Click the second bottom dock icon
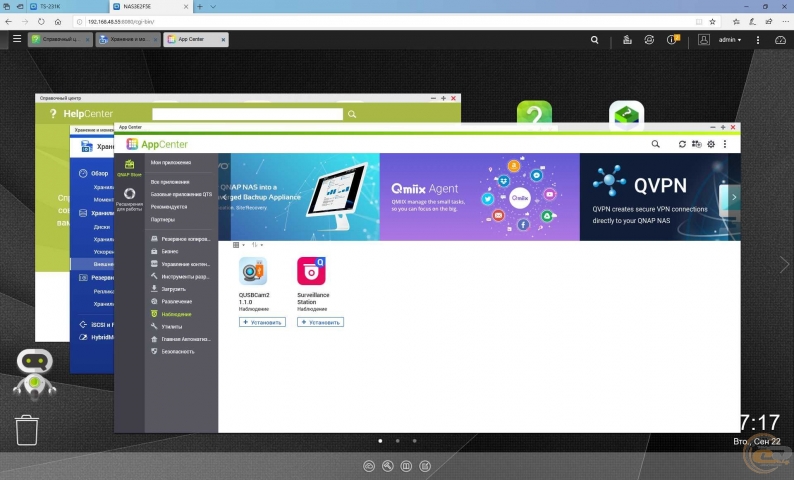The width and height of the screenshot is (794, 480). pyautogui.click(x=387, y=466)
